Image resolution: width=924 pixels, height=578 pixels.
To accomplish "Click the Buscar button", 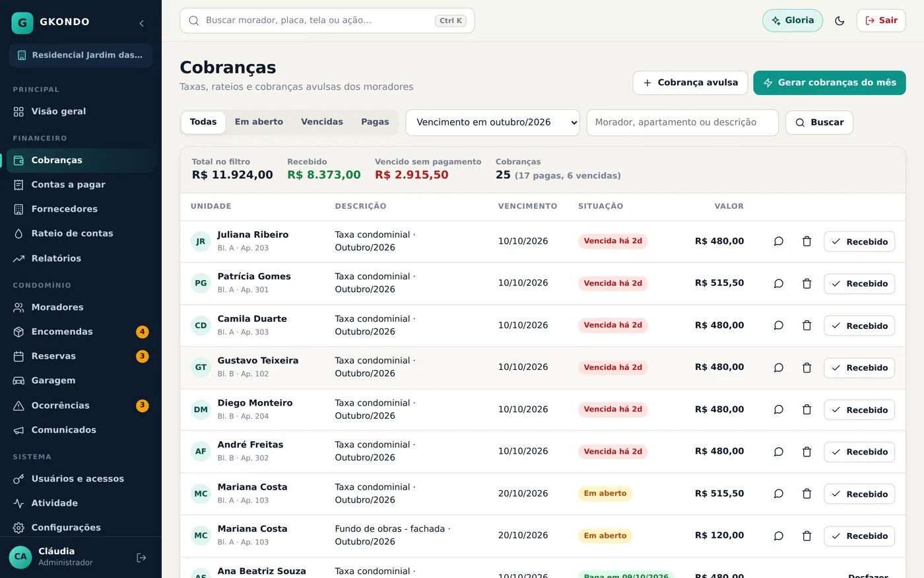I will click(819, 122).
